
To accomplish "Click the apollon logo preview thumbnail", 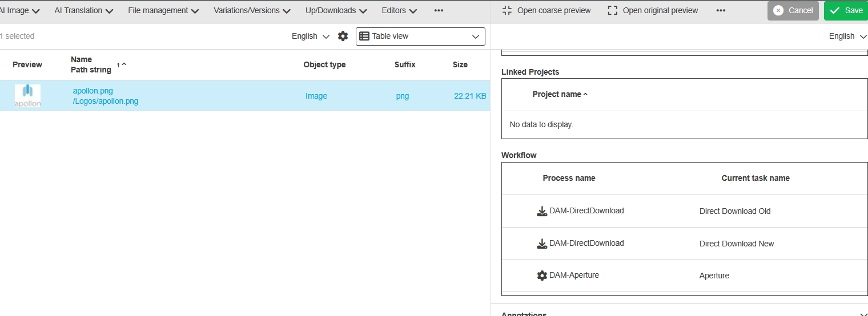I will click(27, 96).
